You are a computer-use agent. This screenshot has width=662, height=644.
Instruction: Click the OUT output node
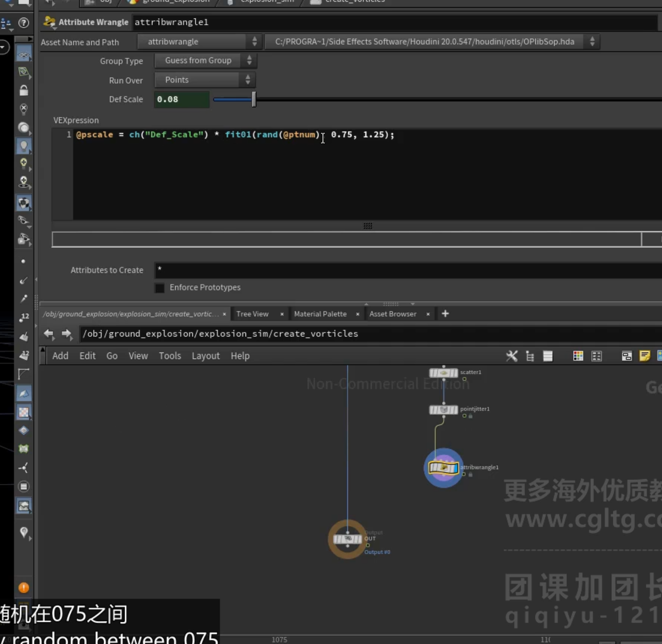coord(348,539)
